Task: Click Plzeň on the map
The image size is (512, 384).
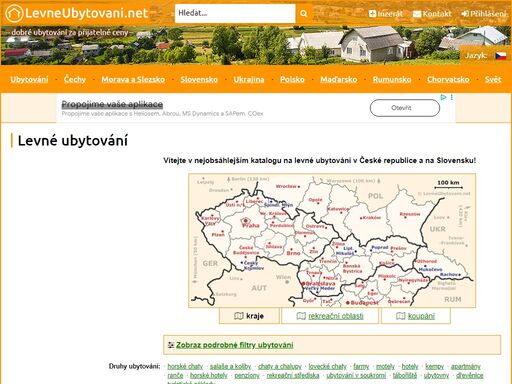Action: (218, 235)
